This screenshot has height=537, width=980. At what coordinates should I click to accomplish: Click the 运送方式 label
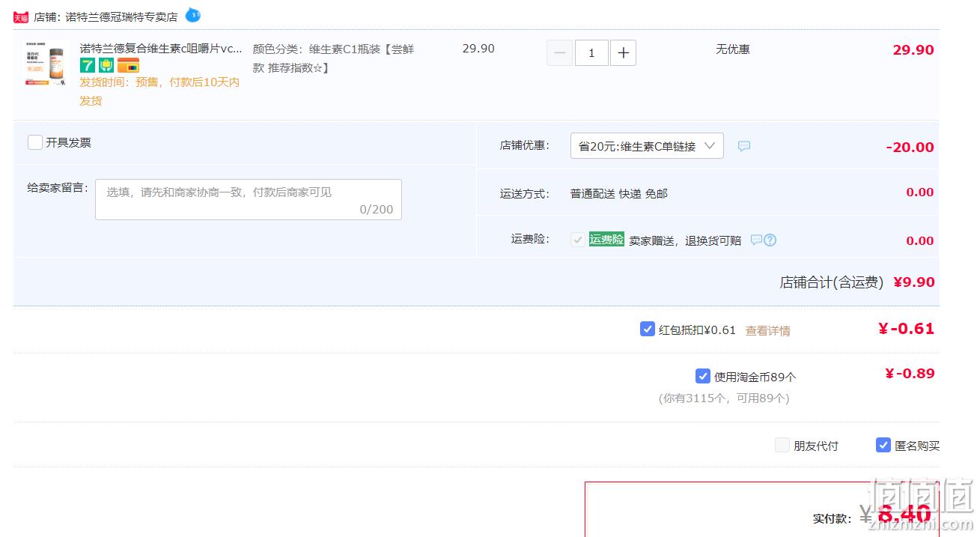pos(525,193)
